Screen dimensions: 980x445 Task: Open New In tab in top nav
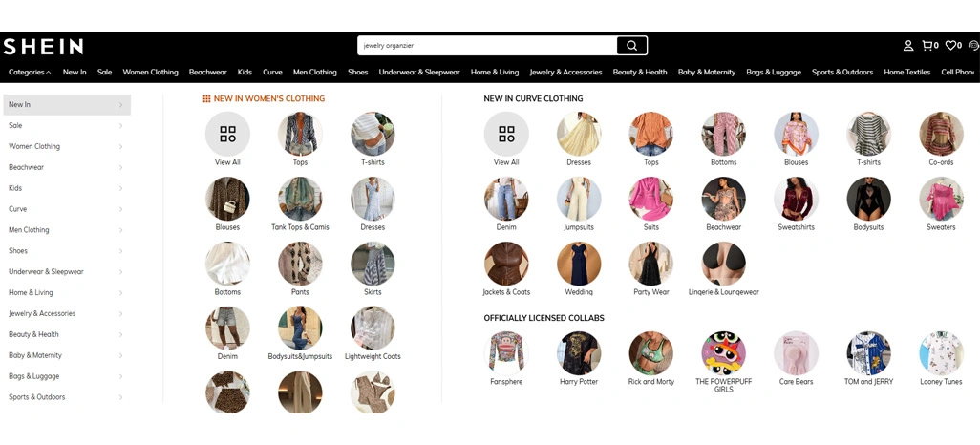tap(75, 72)
